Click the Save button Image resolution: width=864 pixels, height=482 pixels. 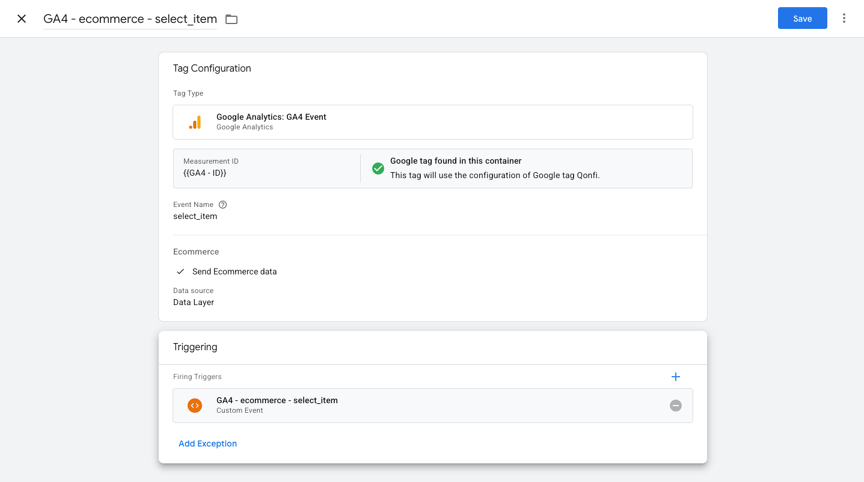coord(802,18)
